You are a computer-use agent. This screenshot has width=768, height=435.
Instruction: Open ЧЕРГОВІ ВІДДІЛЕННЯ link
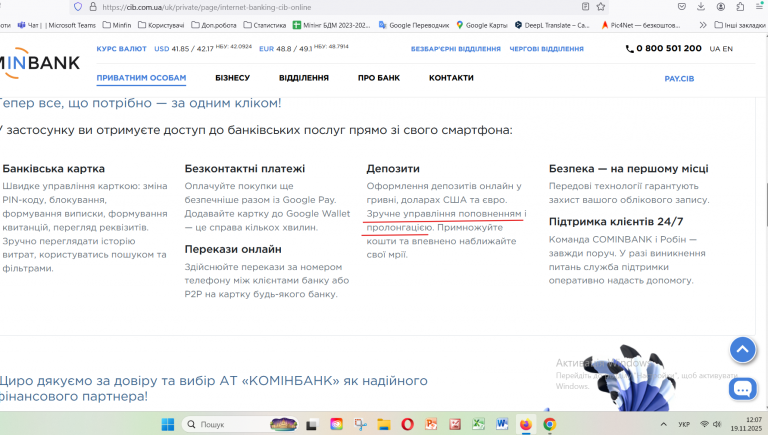click(547, 49)
